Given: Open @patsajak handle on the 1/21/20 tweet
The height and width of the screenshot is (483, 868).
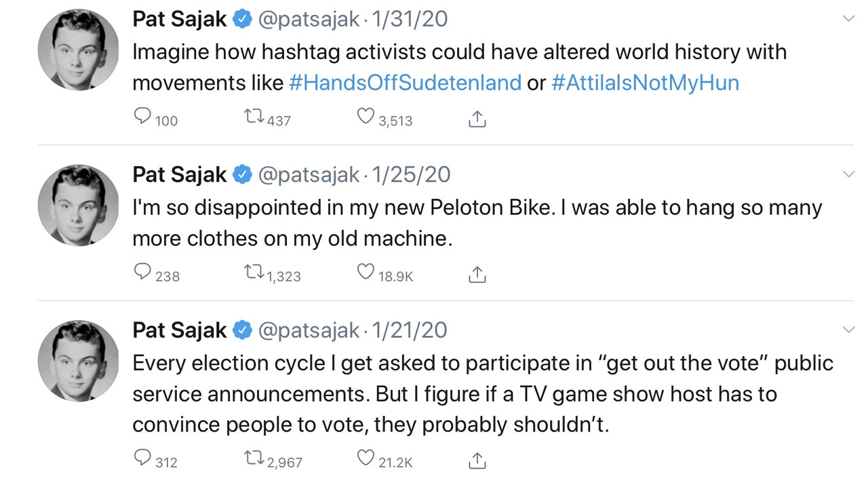Looking at the screenshot, I should (309, 330).
